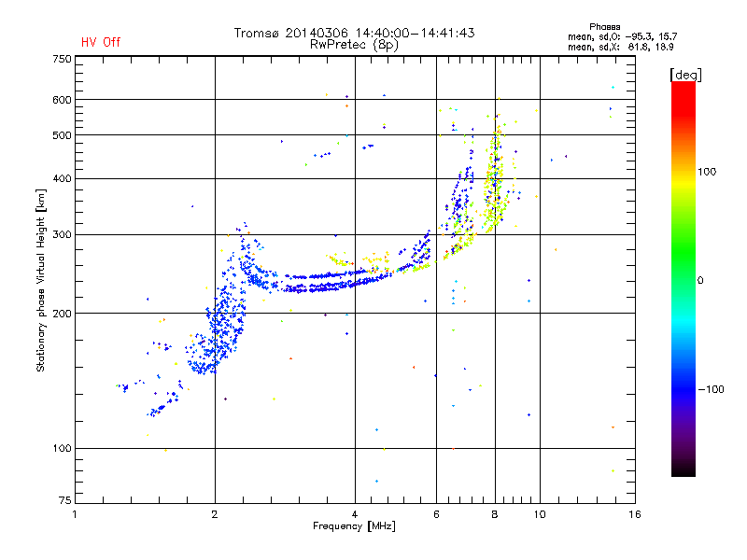Click the frequency tick label "6"
The height and width of the screenshot is (560, 747).
pyautogui.click(x=436, y=514)
